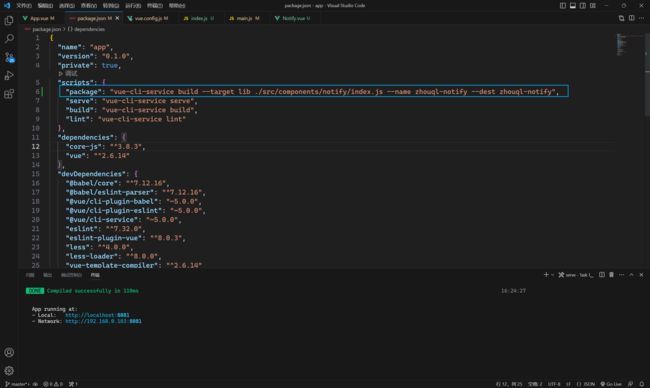Switch to Debug Console panel tab

point(71,275)
